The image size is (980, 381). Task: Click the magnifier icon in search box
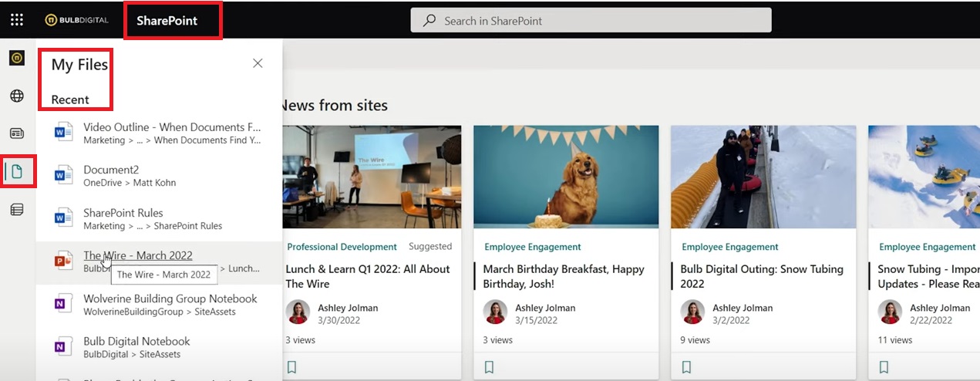pos(430,21)
